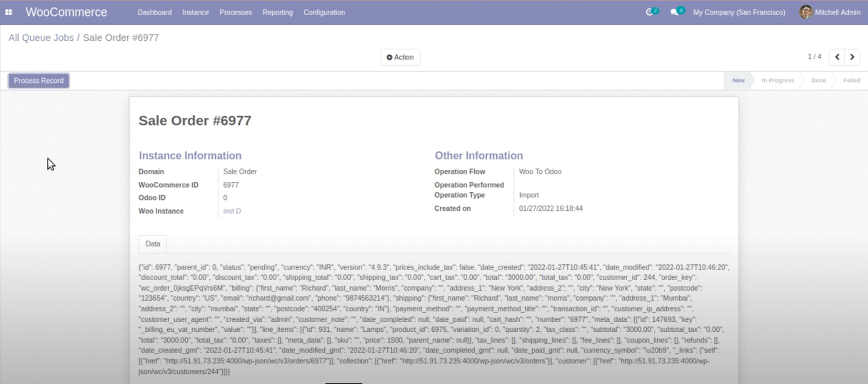
Task: Open the chat messages icon
Action: pyautogui.click(x=675, y=12)
